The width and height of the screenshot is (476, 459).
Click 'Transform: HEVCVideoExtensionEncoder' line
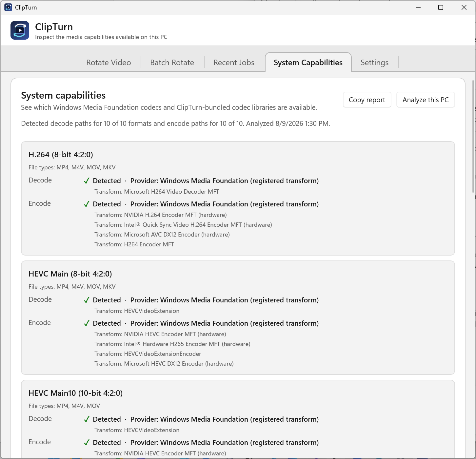point(148,354)
